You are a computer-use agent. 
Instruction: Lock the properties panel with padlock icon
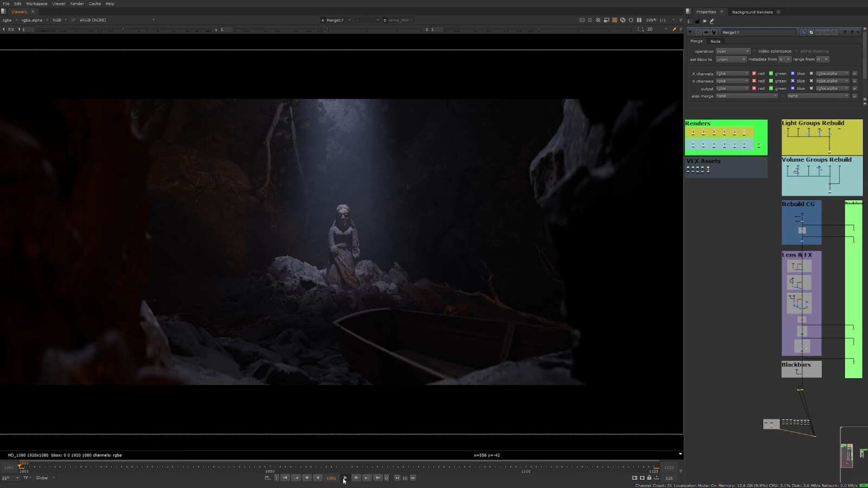(698, 21)
